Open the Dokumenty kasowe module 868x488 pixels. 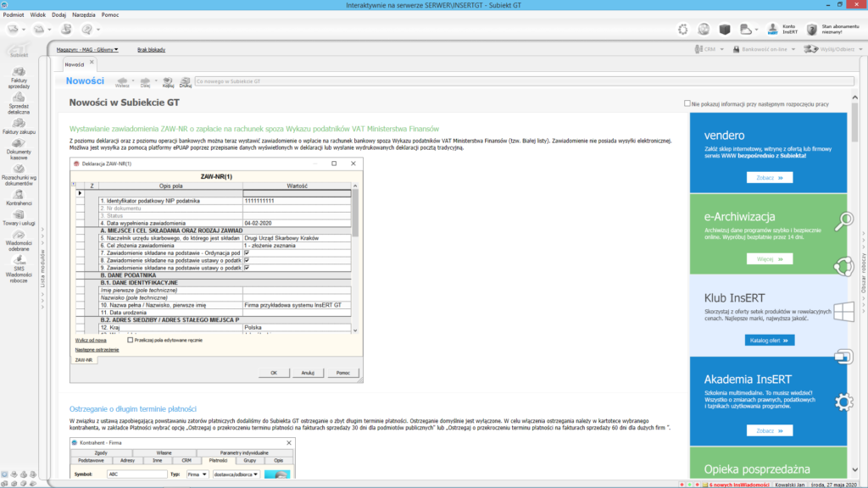[19, 149]
